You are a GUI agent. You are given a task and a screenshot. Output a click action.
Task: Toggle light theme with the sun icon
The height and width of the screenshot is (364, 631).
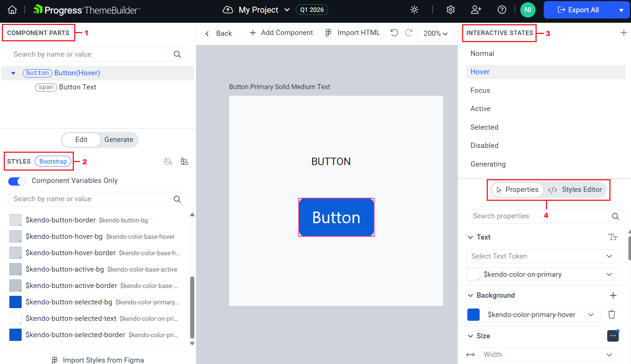tap(414, 10)
